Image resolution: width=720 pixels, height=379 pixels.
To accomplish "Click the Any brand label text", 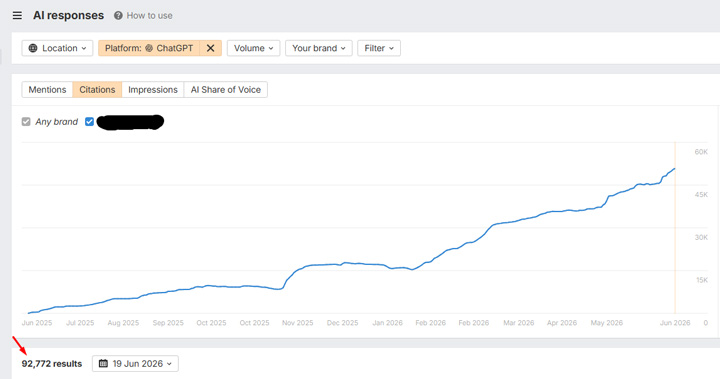I will coord(56,122).
